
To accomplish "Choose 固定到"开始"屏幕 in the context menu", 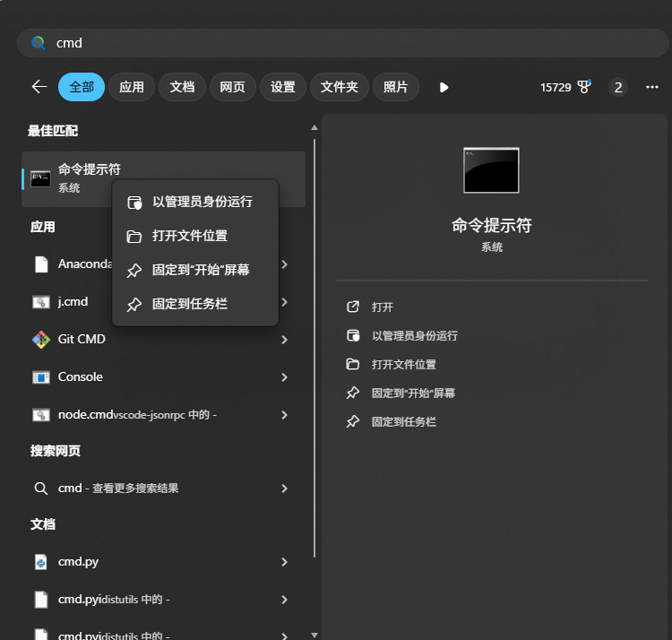I will point(195,270).
